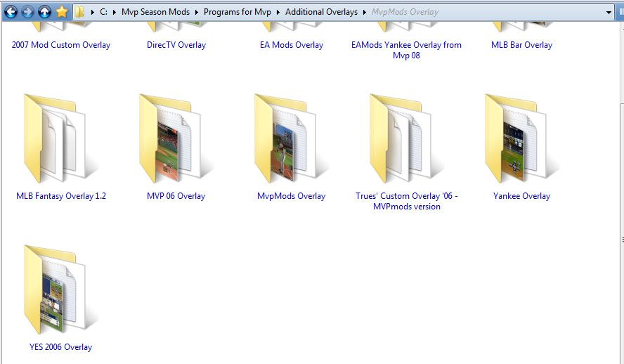Expand the arrow before C: in path

tap(92, 13)
